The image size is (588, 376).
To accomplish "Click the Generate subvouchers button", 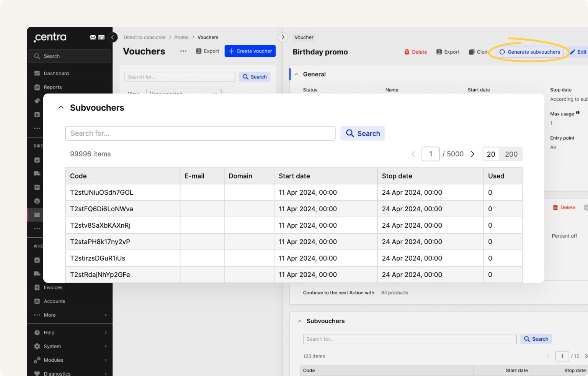I will tap(530, 52).
